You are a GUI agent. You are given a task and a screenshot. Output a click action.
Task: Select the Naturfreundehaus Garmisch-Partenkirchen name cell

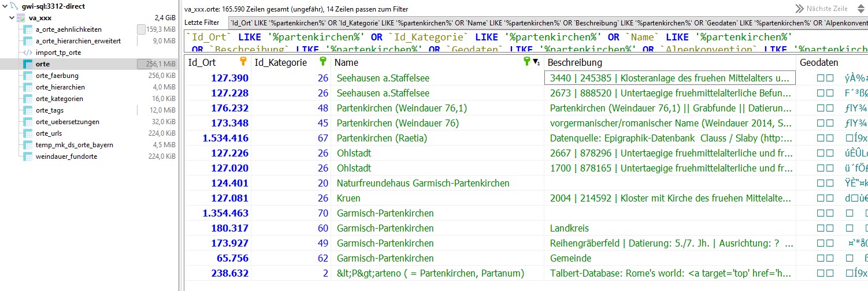[423, 183]
